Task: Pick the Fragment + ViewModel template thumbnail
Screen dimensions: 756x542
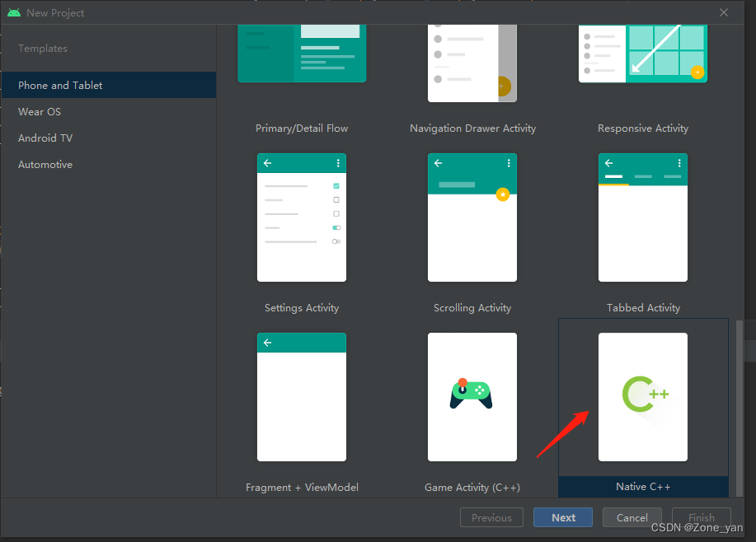Action: coord(302,396)
